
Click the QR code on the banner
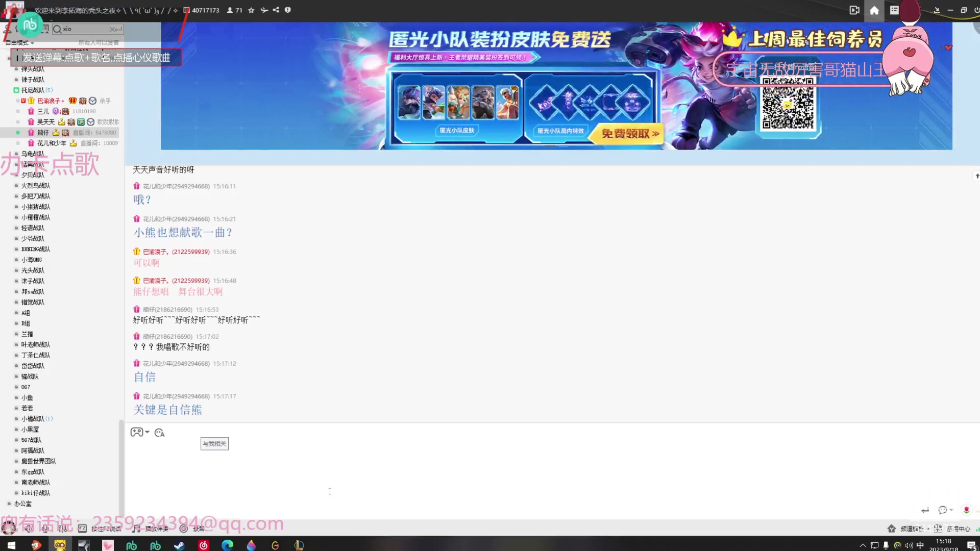tap(788, 106)
